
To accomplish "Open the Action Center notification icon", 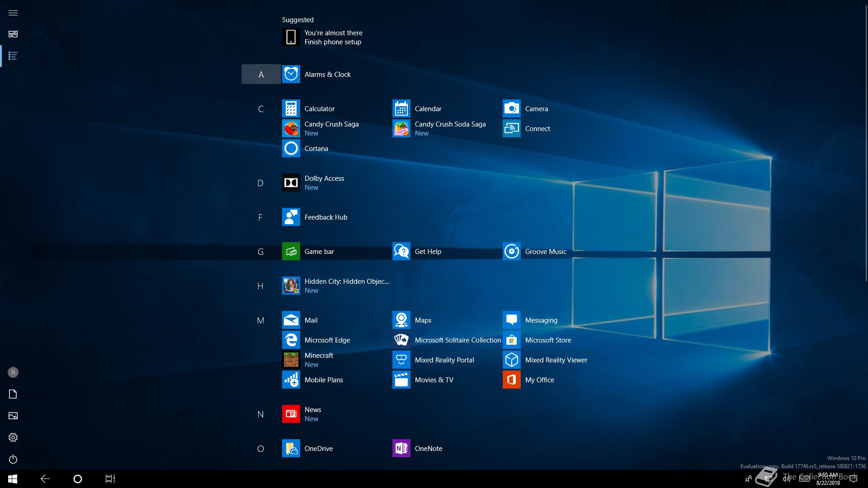I will pos(854,479).
